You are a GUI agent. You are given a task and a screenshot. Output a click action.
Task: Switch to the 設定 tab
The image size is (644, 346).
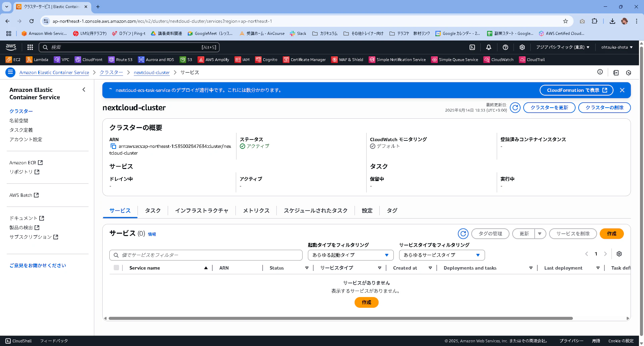[367, 211]
